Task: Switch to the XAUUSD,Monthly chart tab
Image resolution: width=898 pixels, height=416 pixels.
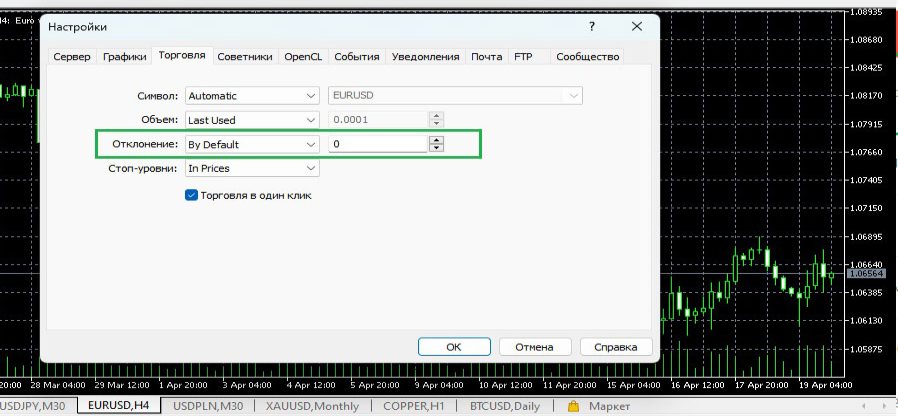Action: coord(312,406)
